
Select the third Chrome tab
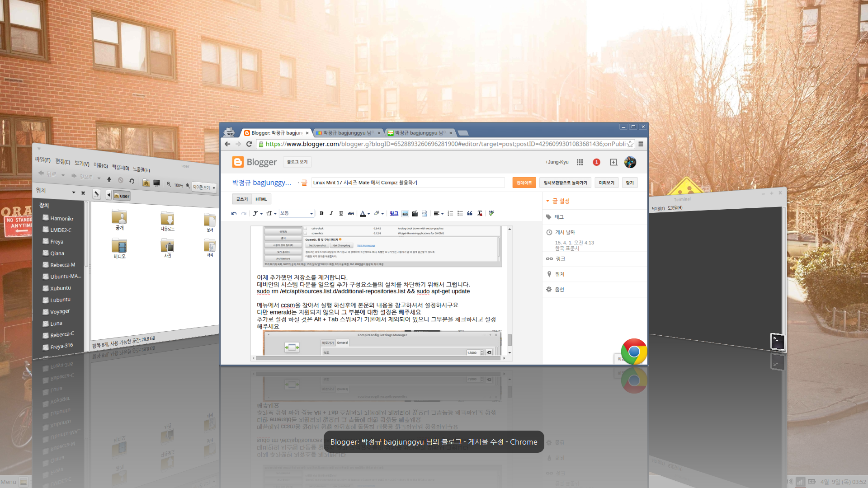point(420,133)
